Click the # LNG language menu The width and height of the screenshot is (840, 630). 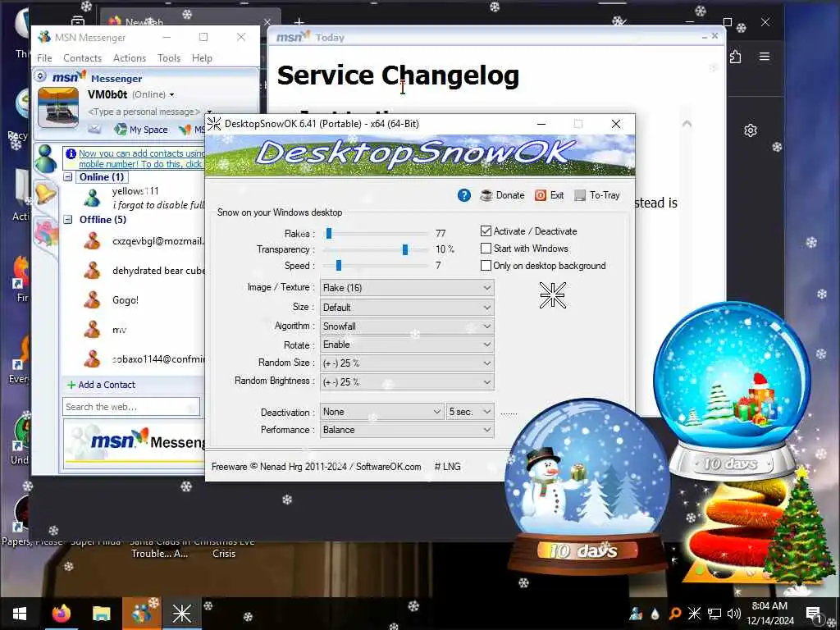[447, 467]
